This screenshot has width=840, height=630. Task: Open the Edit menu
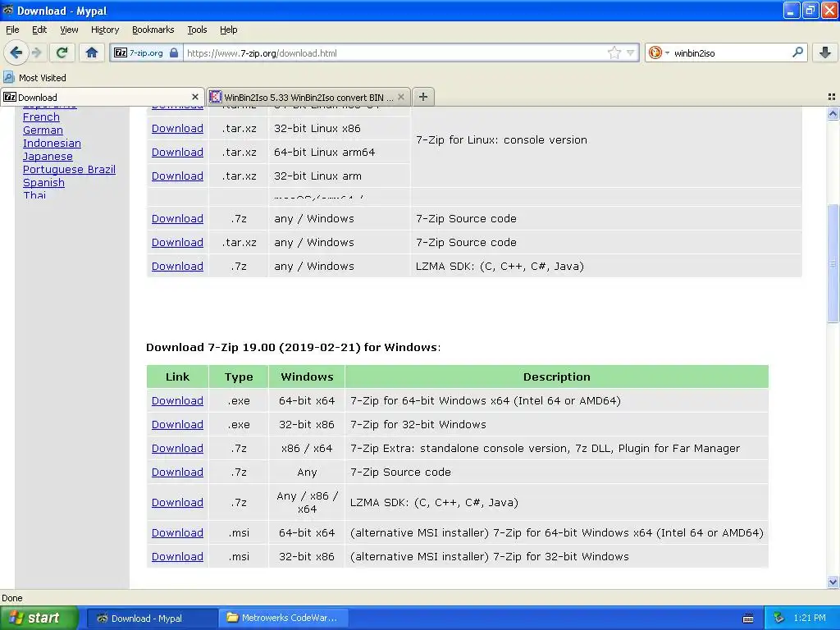tap(39, 30)
